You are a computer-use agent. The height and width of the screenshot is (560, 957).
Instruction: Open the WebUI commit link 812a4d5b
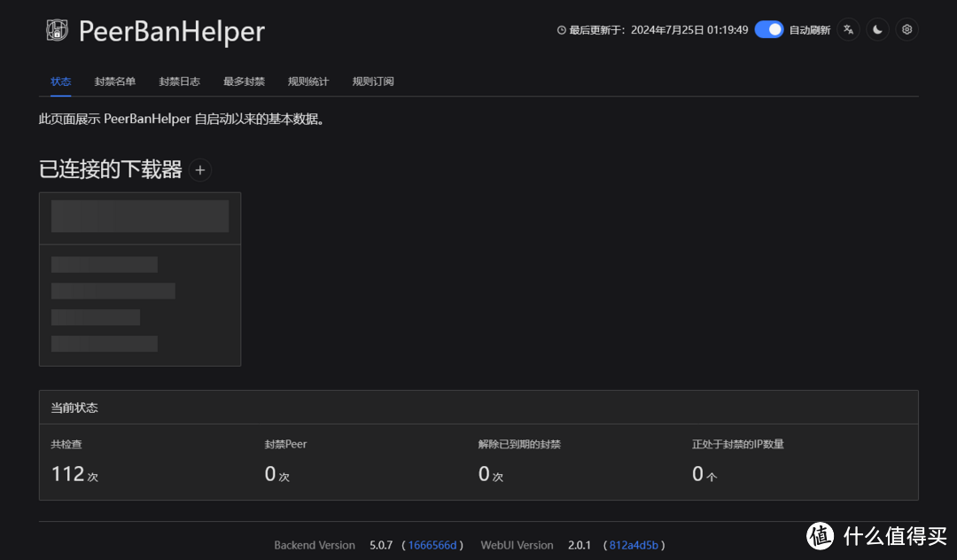point(633,545)
